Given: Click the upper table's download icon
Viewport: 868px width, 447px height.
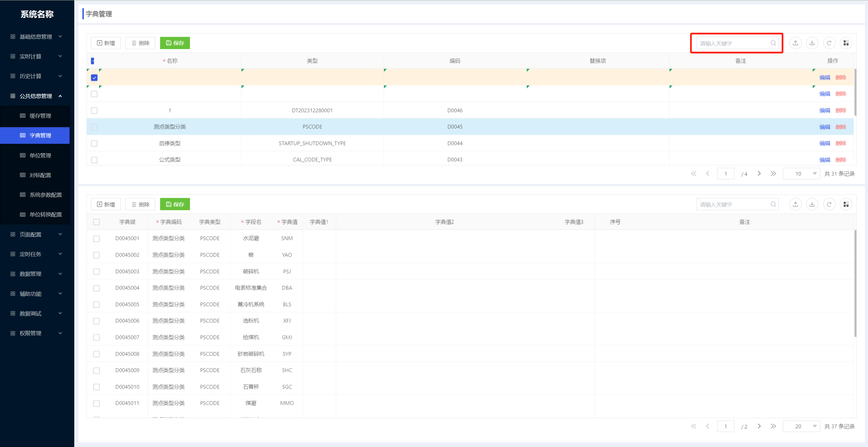Looking at the screenshot, I should coord(812,43).
